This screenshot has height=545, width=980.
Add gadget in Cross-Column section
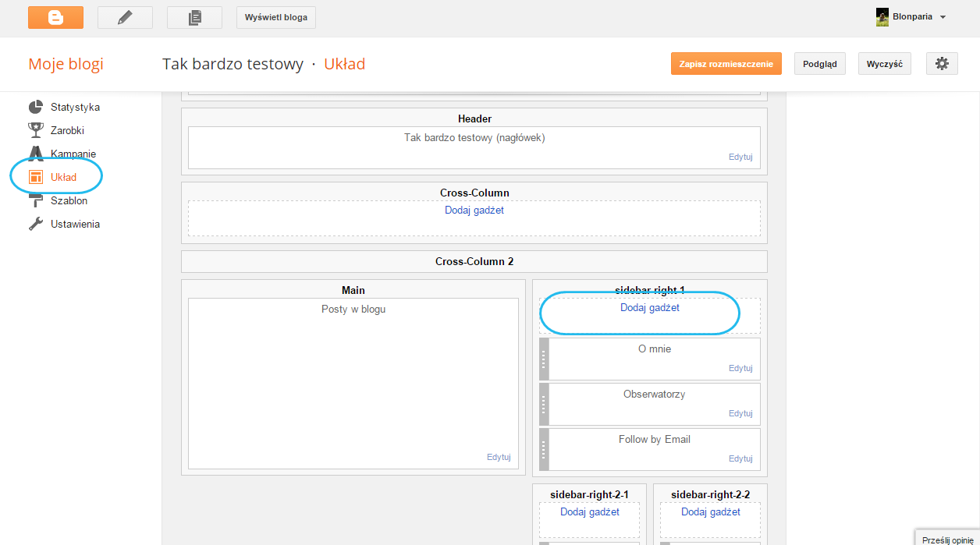[x=474, y=211]
